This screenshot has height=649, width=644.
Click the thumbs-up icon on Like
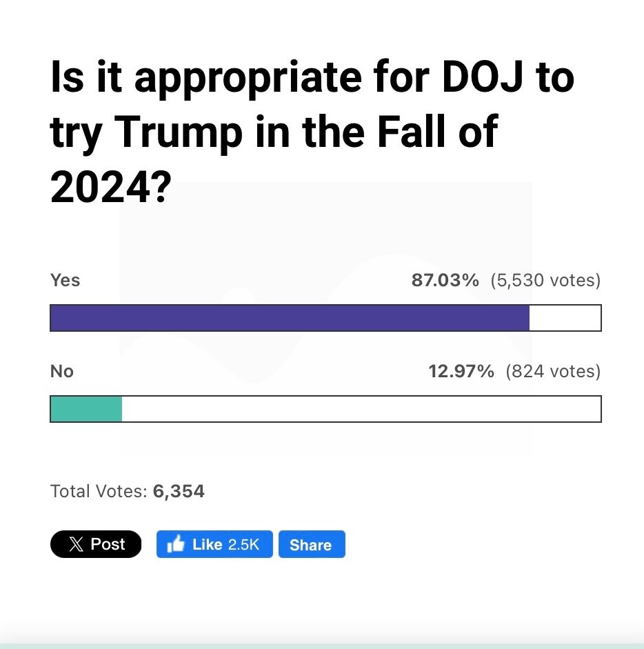(176, 544)
